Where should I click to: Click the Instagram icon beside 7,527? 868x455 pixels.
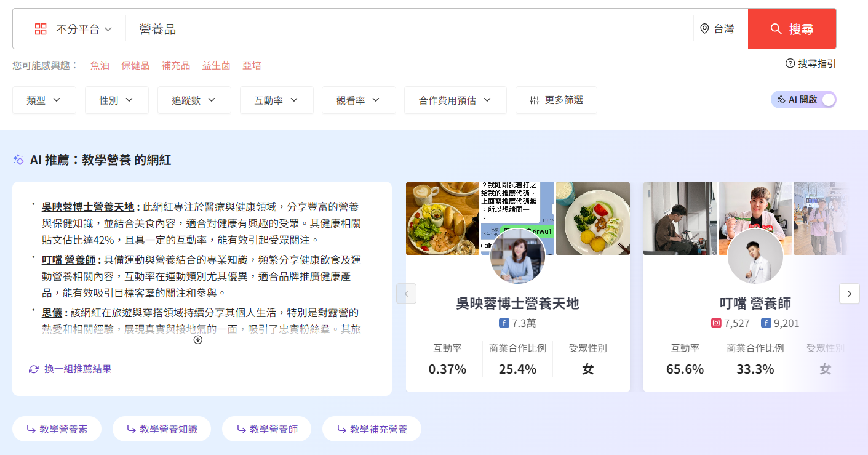pyautogui.click(x=716, y=323)
